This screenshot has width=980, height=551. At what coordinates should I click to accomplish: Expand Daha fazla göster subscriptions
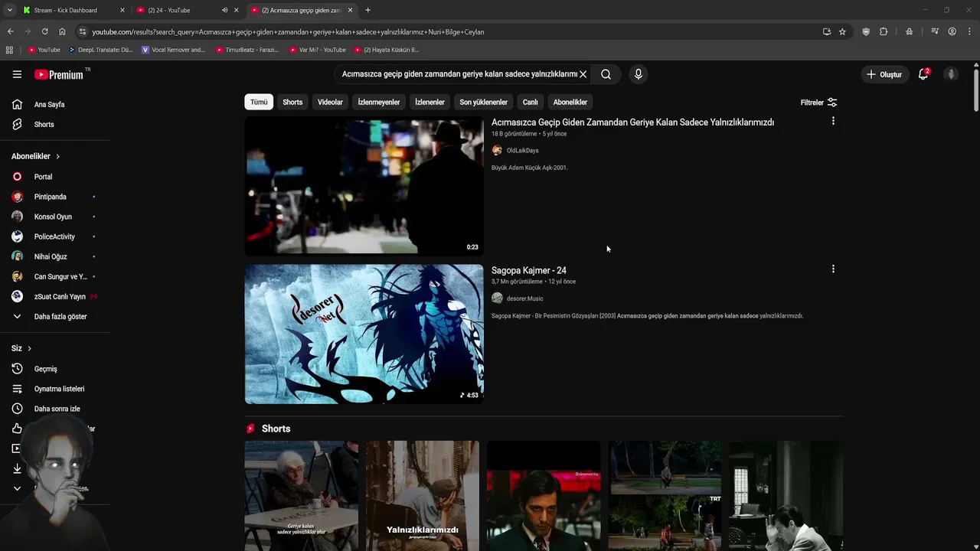60,316
